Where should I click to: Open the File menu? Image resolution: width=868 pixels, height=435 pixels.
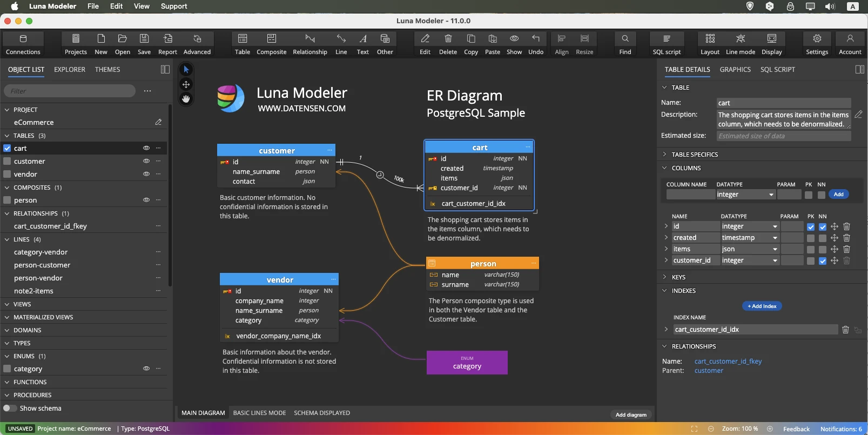tap(93, 6)
